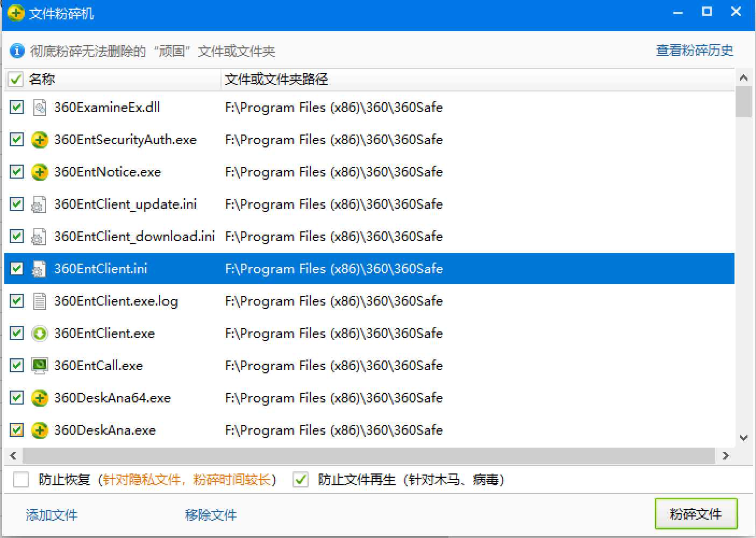Viewport: 756px width, 538px height.
Task: Open the 查看粉碎历史 link
Action: click(x=695, y=51)
